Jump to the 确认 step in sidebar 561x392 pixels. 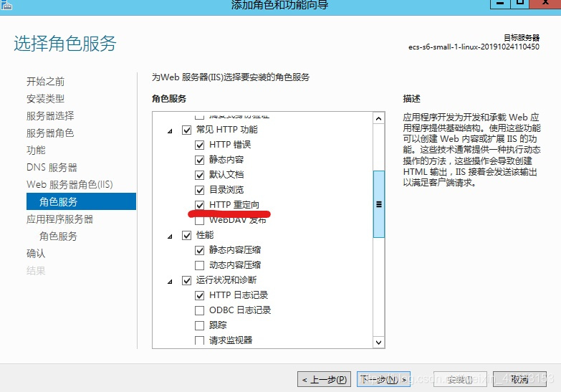click(x=36, y=254)
